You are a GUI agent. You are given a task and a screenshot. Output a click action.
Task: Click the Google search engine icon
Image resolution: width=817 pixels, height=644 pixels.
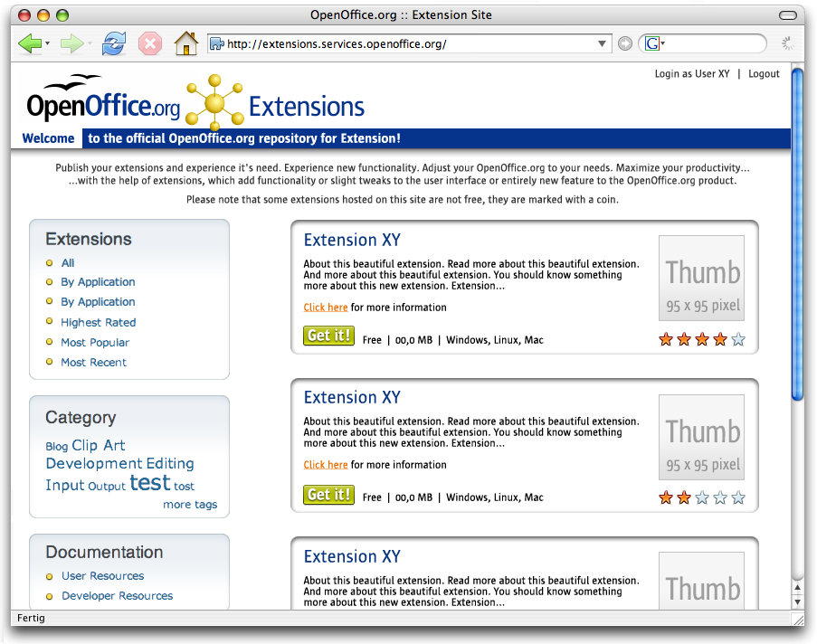[x=651, y=43]
